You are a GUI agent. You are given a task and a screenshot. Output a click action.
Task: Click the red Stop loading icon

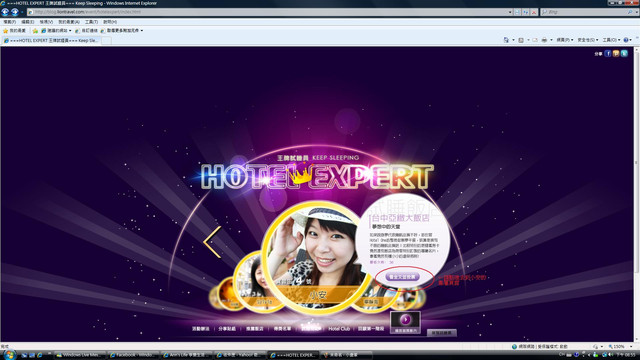coord(534,12)
